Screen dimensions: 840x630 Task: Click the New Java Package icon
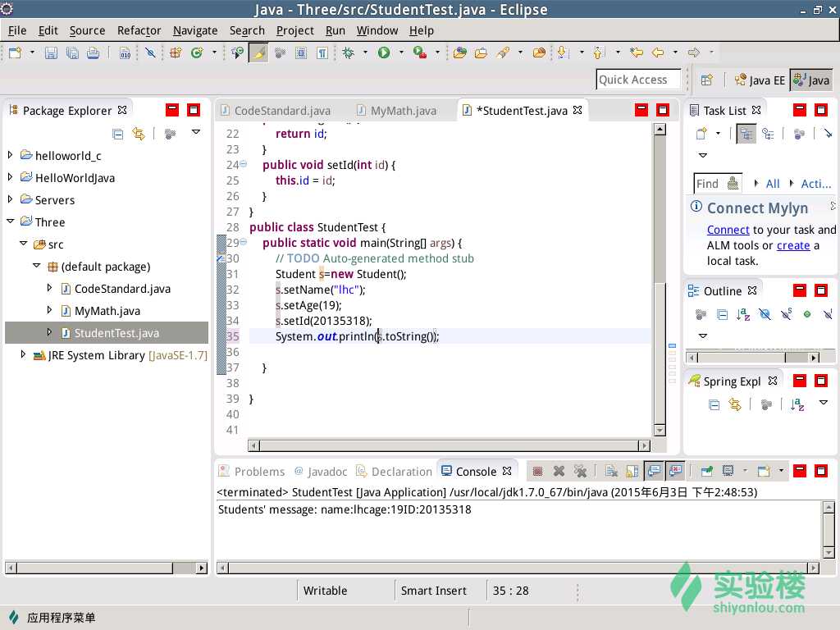point(176,52)
